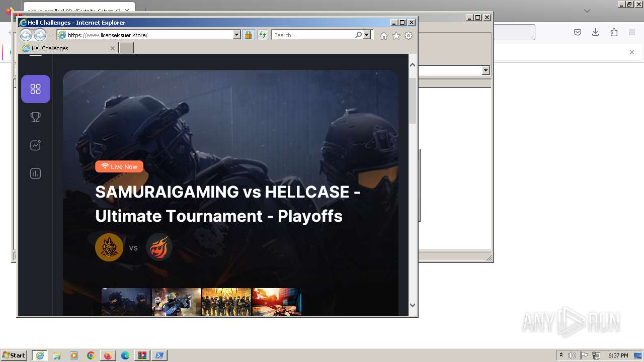The height and width of the screenshot is (362, 644).
Task: Open Microsoft Edge from taskbar
Action: (x=125, y=355)
